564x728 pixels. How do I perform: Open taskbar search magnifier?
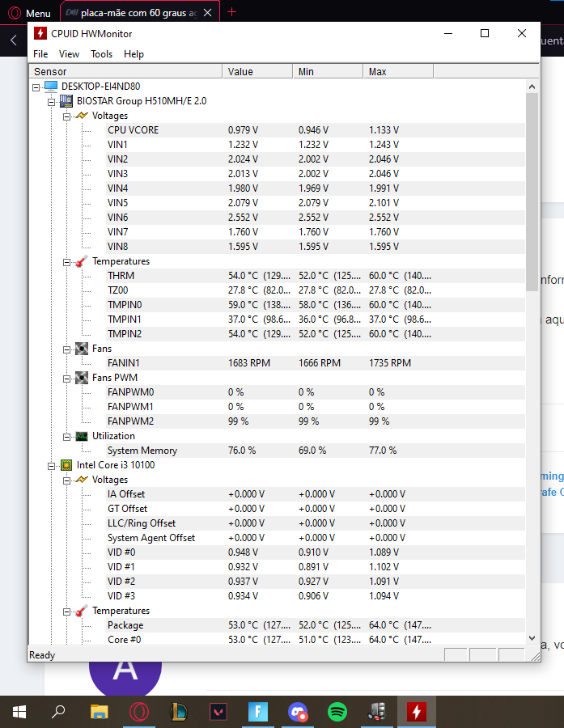coord(58,712)
